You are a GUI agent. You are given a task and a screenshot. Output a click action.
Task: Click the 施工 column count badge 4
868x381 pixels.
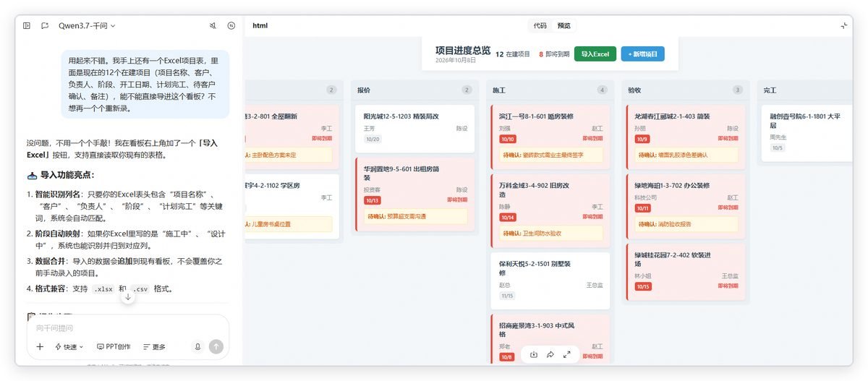pos(602,90)
